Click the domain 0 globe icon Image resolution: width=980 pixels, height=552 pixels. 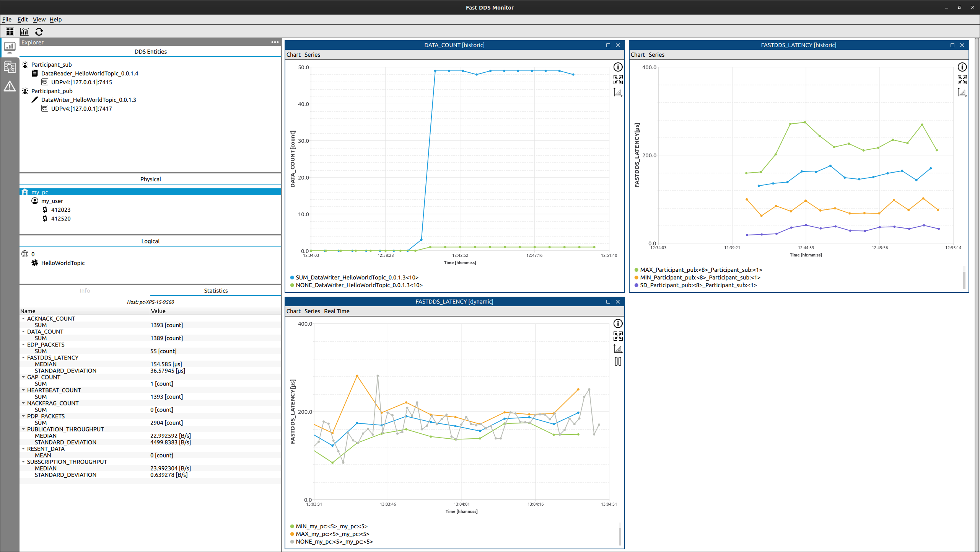point(25,254)
